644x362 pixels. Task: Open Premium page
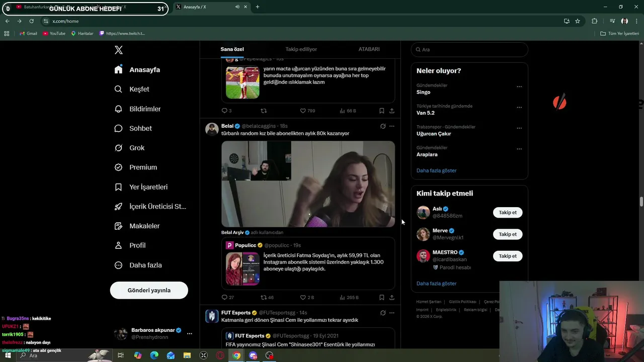pyautogui.click(x=136, y=167)
